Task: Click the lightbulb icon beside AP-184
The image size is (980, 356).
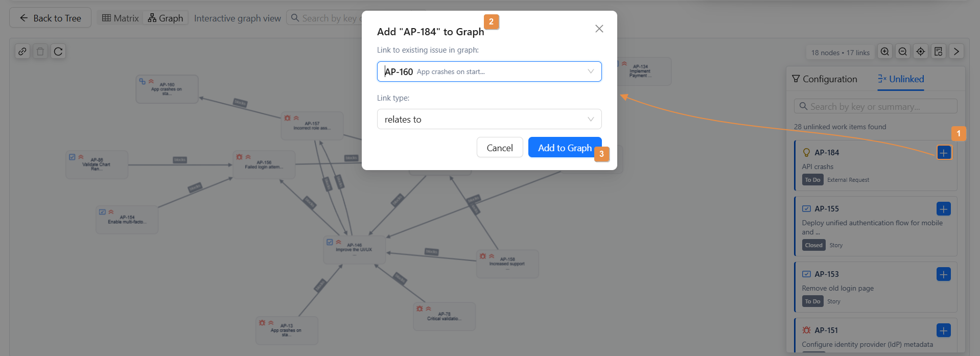Action: click(x=807, y=152)
